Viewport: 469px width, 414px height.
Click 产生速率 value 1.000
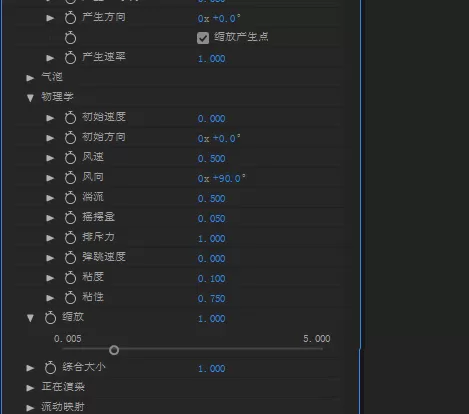[x=212, y=59]
